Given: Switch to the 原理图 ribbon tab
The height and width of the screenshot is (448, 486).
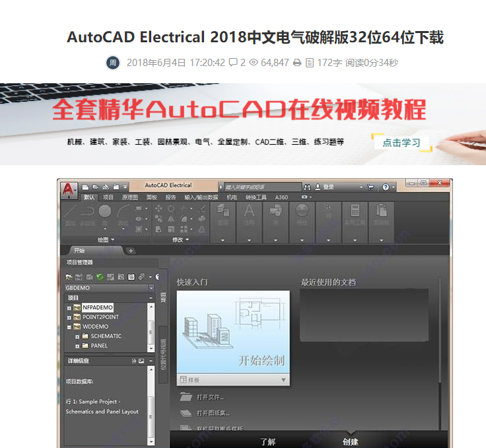Looking at the screenshot, I should [x=129, y=197].
